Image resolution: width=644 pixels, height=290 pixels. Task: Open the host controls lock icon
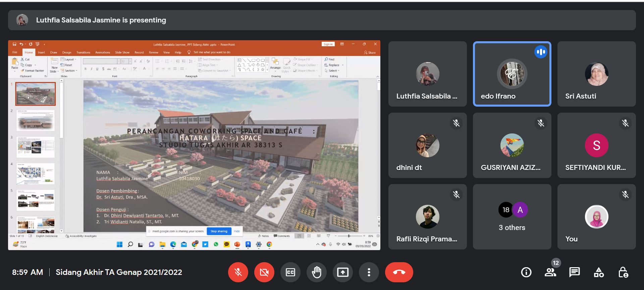(623, 272)
